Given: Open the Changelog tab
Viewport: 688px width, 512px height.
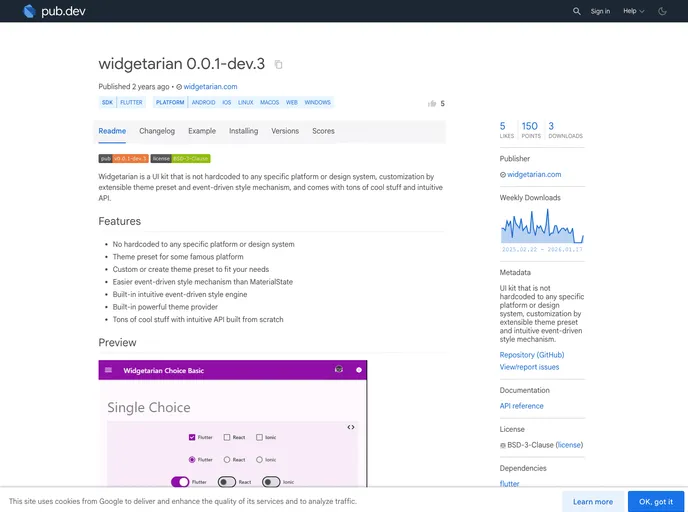Looking at the screenshot, I should pos(157,131).
